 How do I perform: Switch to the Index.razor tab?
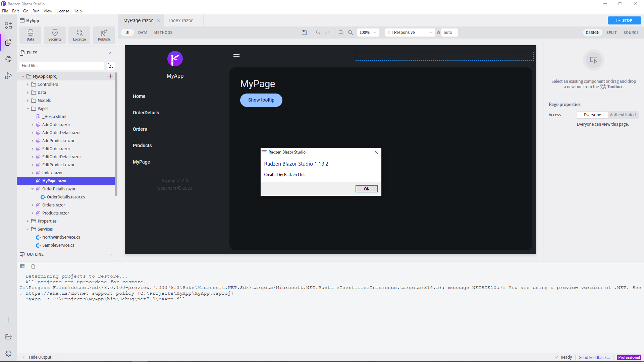181,20
